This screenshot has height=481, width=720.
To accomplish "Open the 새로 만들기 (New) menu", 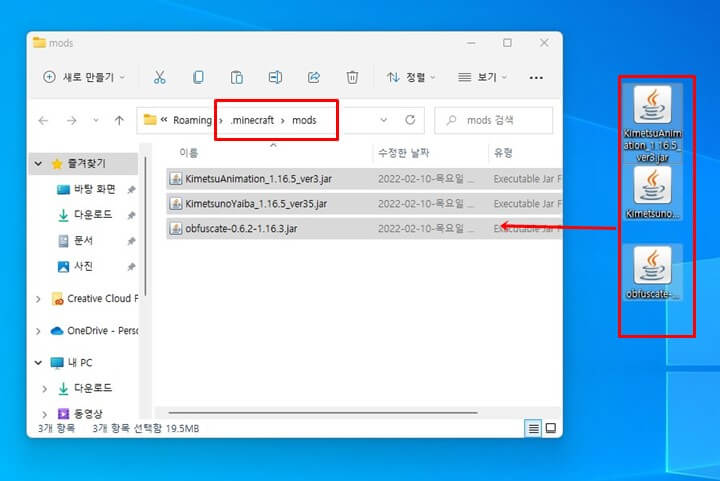I will click(x=84, y=77).
